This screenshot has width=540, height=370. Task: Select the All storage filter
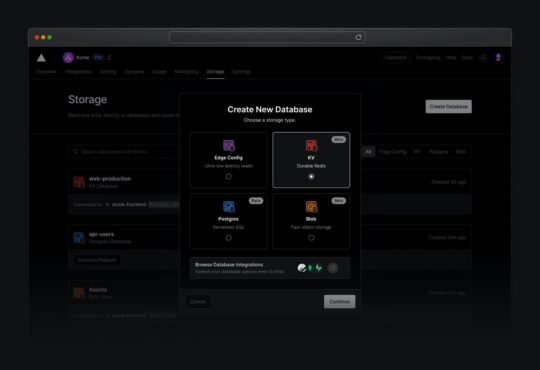click(x=368, y=152)
